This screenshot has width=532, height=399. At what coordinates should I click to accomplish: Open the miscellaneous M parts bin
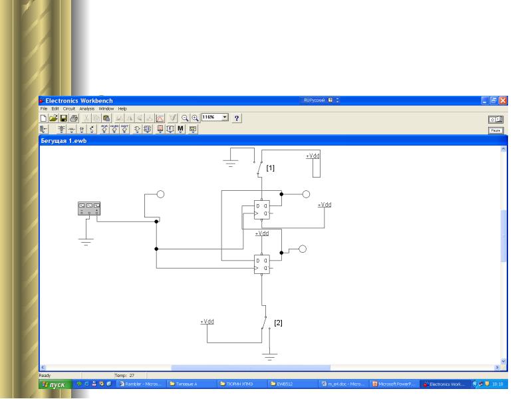tap(180, 129)
